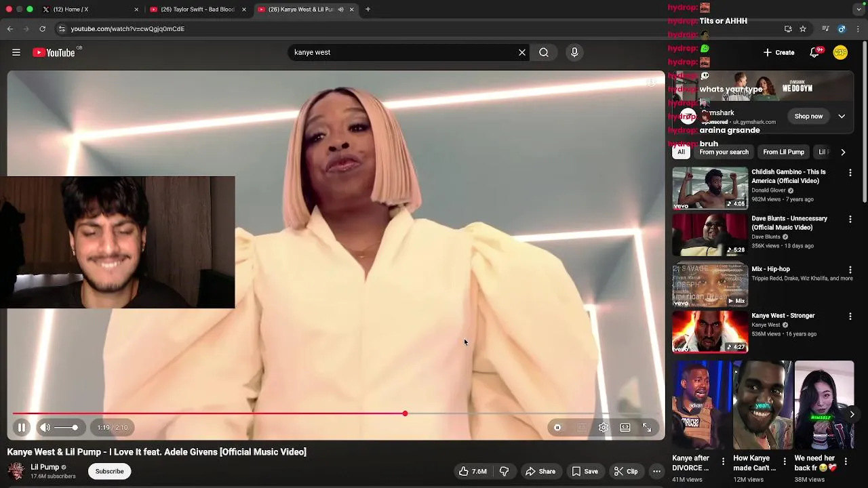Open a new browser tab
This screenshot has height=488, width=868.
tap(368, 9)
